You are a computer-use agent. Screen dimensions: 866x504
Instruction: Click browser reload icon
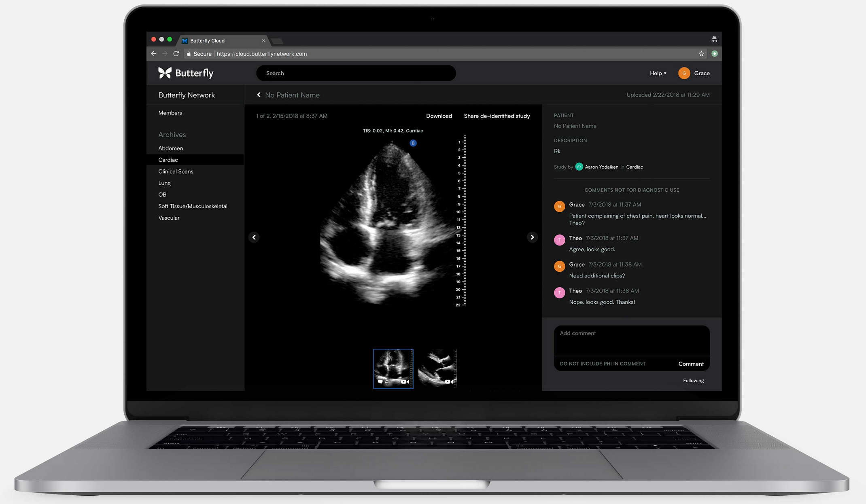point(176,54)
